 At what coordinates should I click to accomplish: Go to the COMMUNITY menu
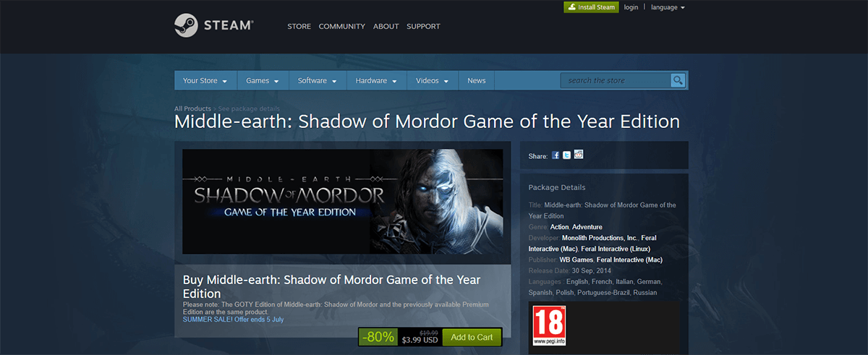click(x=342, y=26)
